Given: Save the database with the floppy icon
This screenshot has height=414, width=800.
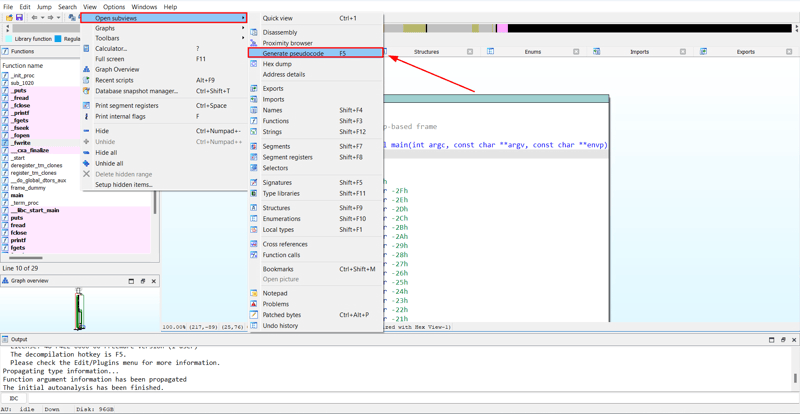Looking at the screenshot, I should coord(19,18).
